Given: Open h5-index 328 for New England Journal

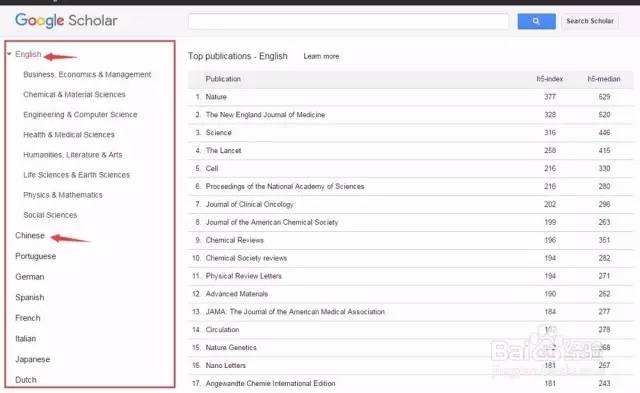Looking at the screenshot, I should (x=550, y=115).
